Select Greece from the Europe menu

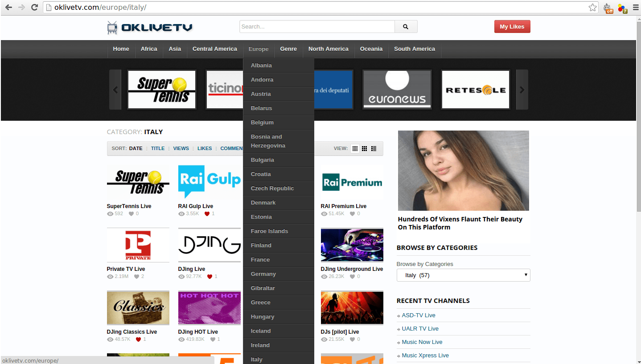point(279,303)
